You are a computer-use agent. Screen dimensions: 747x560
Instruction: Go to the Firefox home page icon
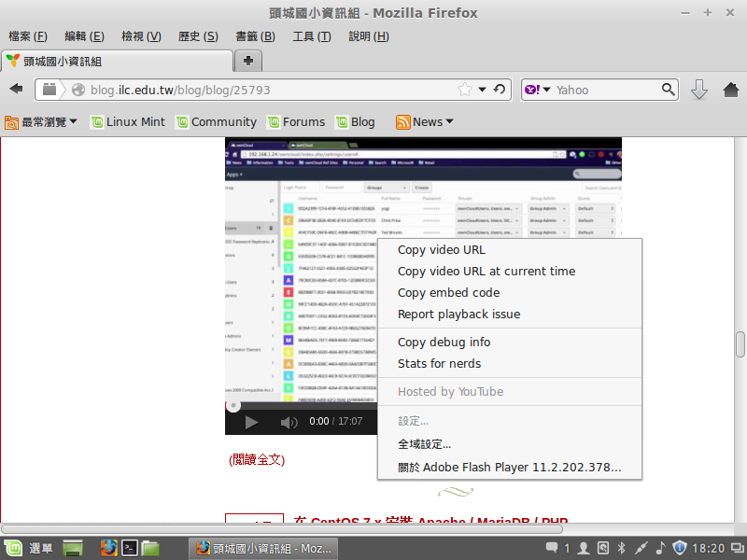point(730,90)
